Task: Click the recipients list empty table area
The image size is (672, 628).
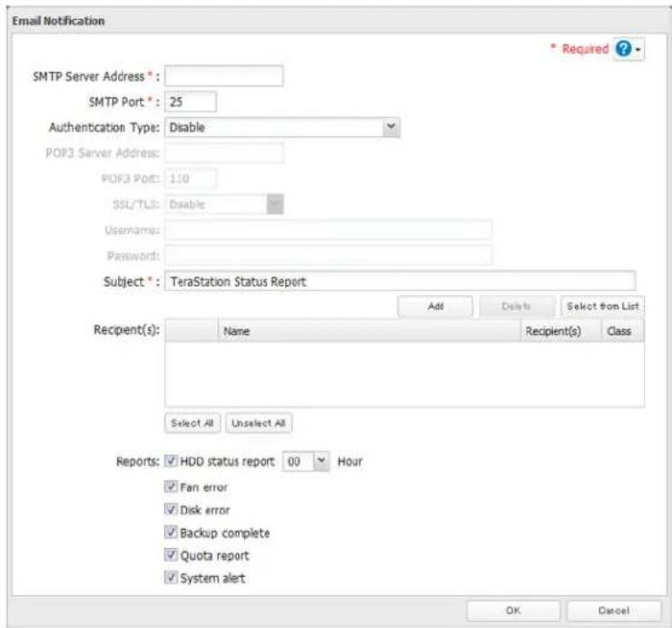Action: (404, 375)
